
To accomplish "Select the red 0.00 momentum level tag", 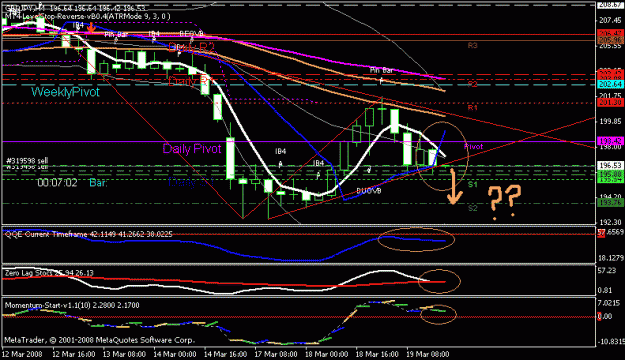I will 605,317.
